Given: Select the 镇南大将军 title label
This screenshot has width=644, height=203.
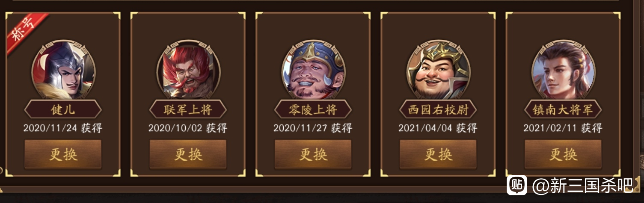Looking at the screenshot, I should click(x=563, y=109).
